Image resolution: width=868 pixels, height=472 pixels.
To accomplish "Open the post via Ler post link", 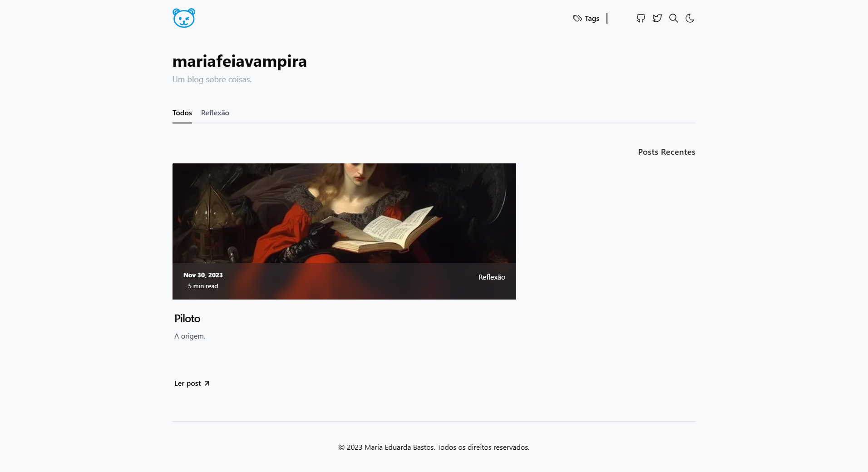I will point(187,383).
